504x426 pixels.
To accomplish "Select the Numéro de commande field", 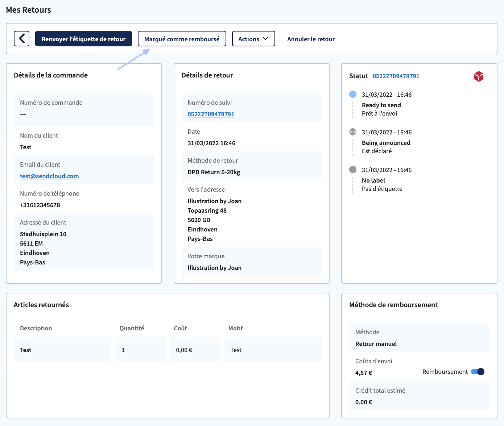I will 84,110.
